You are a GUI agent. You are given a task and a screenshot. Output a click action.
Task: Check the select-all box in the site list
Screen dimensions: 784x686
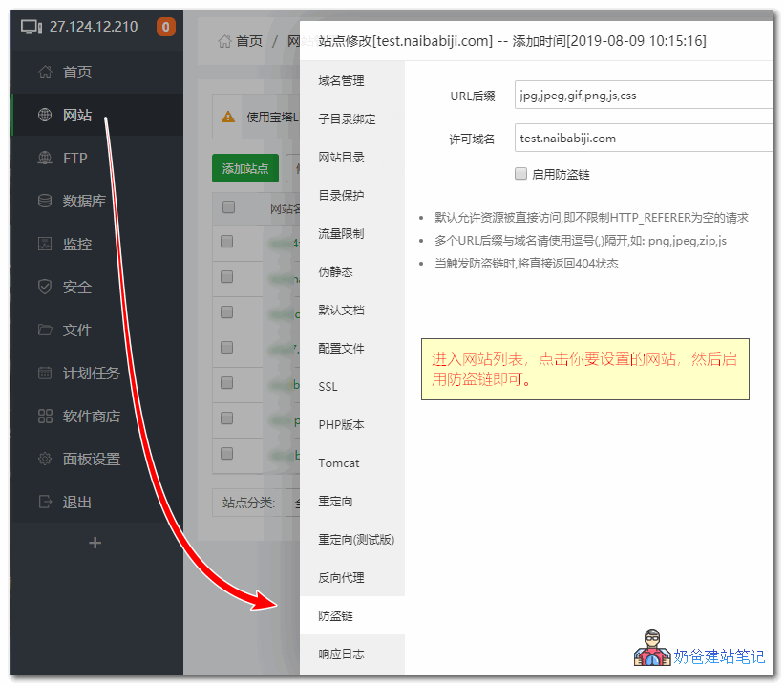coord(228,208)
